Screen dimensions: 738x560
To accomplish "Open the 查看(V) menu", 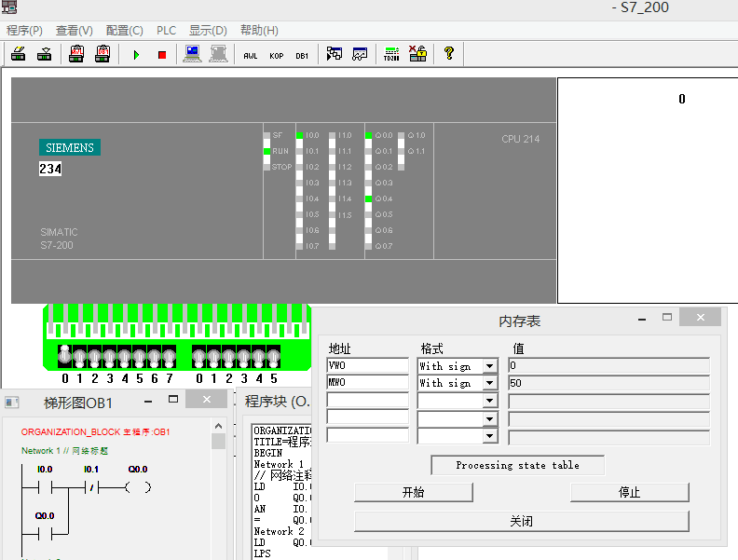I will click(x=75, y=31).
